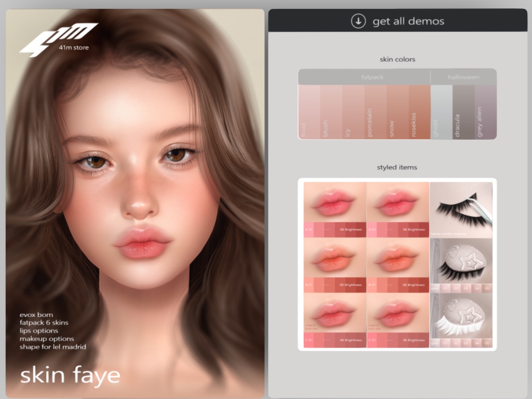Choose the middle-left orange lips B thumbnail

tap(335, 265)
